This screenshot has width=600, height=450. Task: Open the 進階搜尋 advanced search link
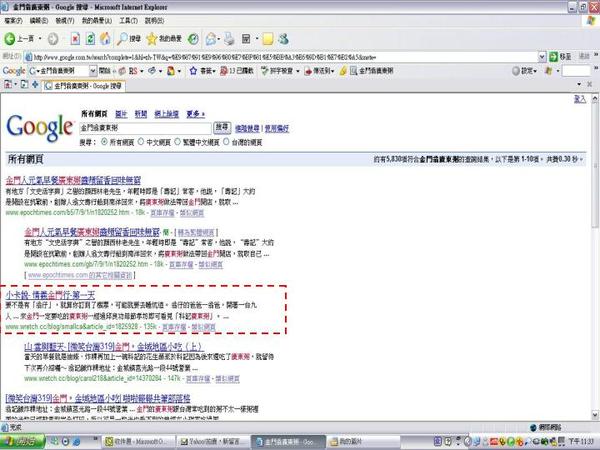pyautogui.click(x=247, y=129)
